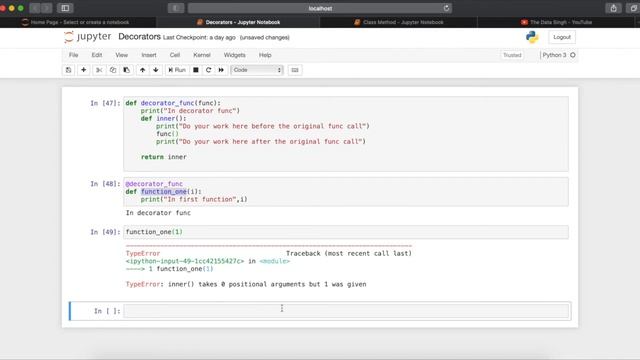
Task: Open the View menu
Action: click(x=122, y=55)
